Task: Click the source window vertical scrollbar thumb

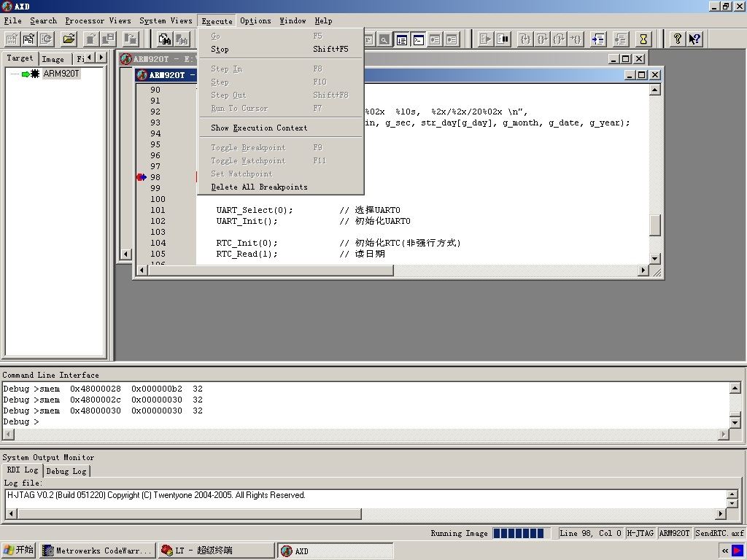Action: (655, 225)
